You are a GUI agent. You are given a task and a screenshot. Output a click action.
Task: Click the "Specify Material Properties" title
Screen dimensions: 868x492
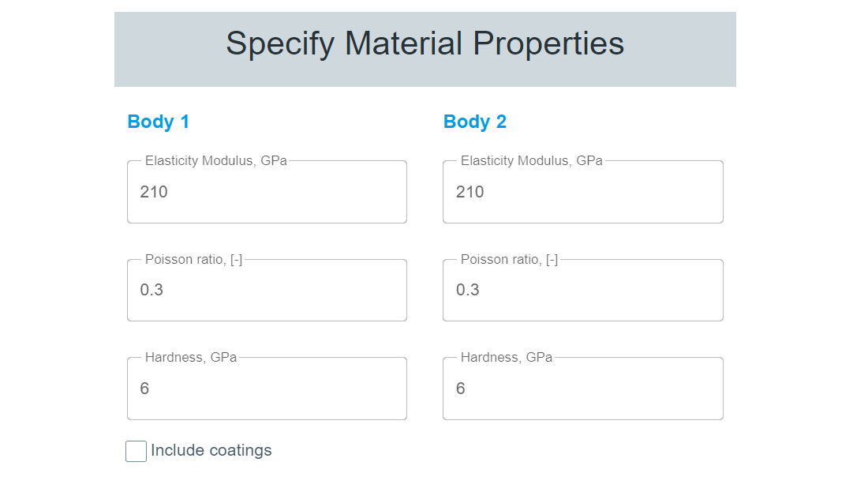click(425, 43)
